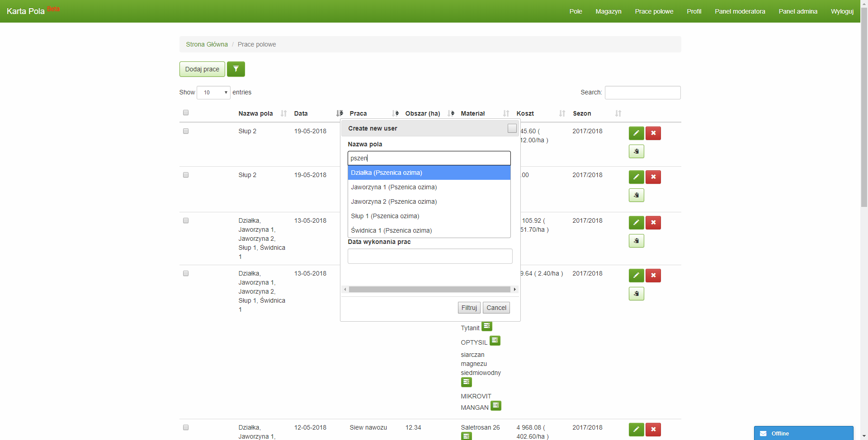Screen dimensions: 868x440
Task: Click the Dodaj prace button
Action: 202,69
